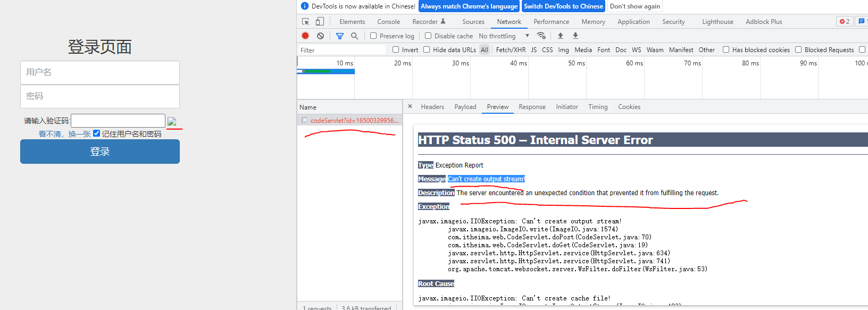
Task: Filter requests by Manifest type
Action: click(x=681, y=50)
